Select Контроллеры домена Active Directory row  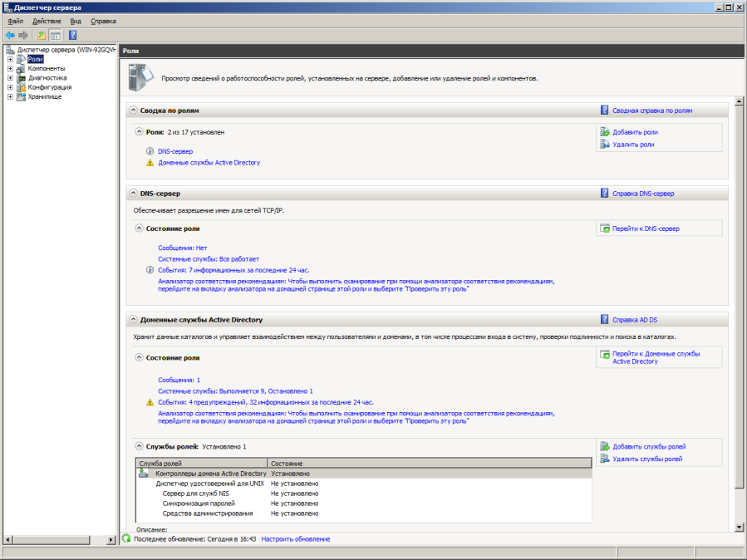coord(364,474)
